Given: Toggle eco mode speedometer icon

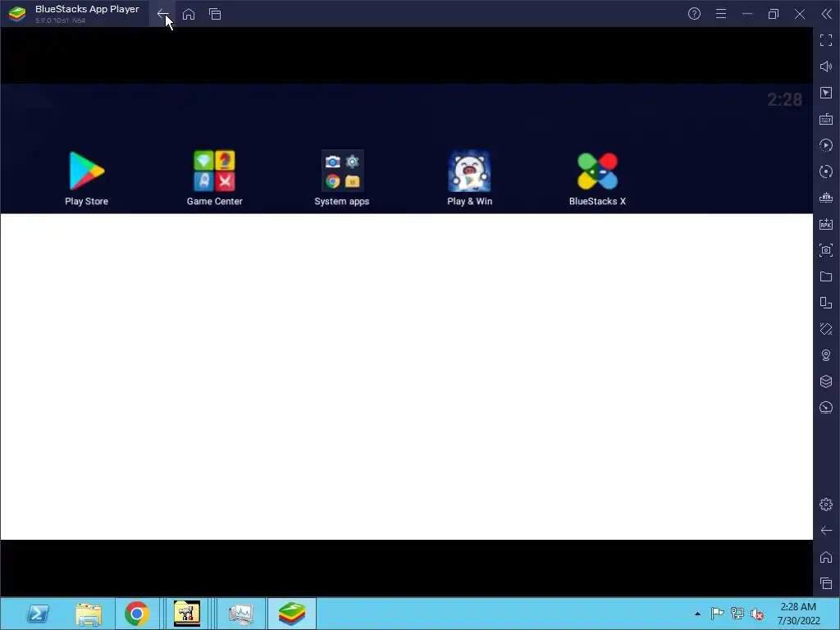Looking at the screenshot, I should pos(826,408).
